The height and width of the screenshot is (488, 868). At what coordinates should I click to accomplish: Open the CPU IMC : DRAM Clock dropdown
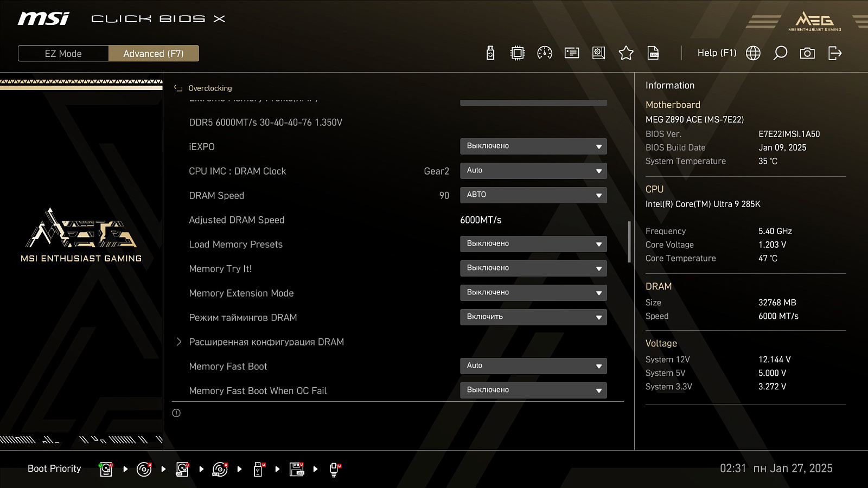point(533,171)
